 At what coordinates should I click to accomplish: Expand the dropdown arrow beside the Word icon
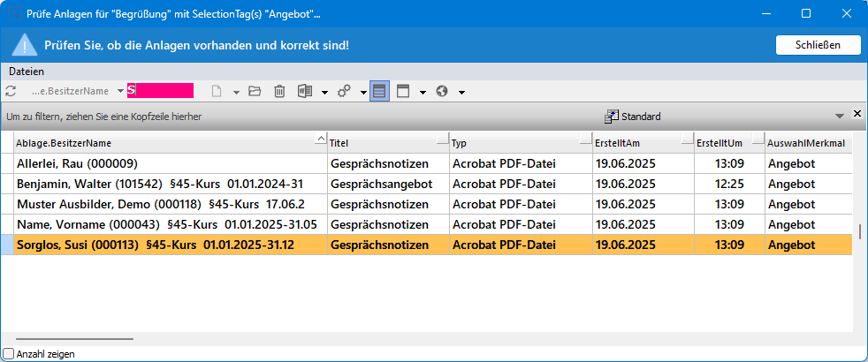[324, 92]
